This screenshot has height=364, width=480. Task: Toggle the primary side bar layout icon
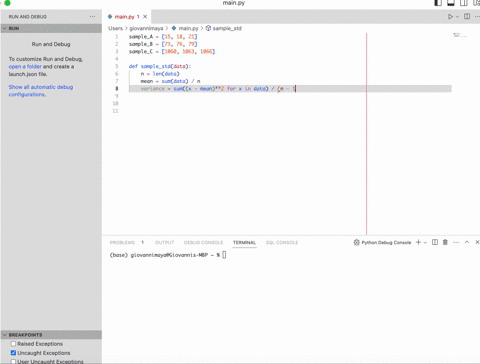coord(438,3)
